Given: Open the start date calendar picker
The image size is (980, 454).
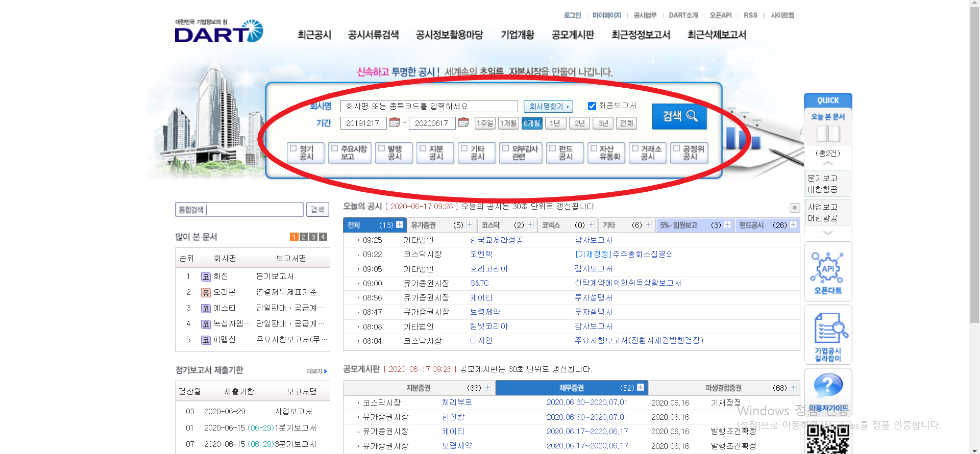Looking at the screenshot, I should 394,122.
